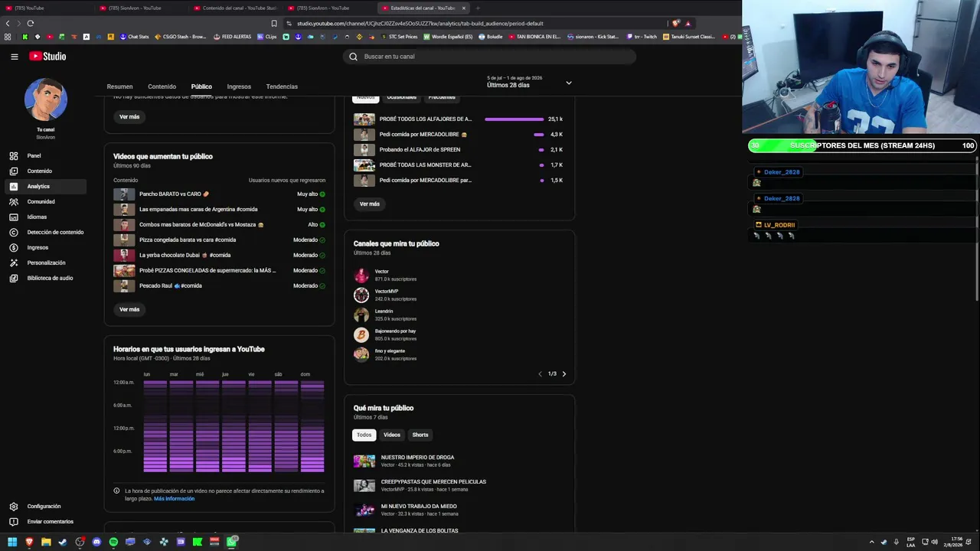Open the Brave Shields icon in address bar
The height and width of the screenshot is (551, 980).
(x=675, y=24)
